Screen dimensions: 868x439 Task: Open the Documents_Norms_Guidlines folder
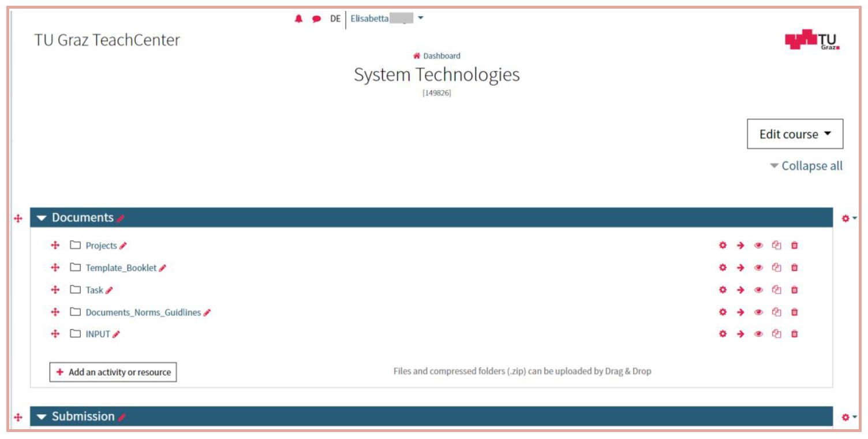(143, 312)
